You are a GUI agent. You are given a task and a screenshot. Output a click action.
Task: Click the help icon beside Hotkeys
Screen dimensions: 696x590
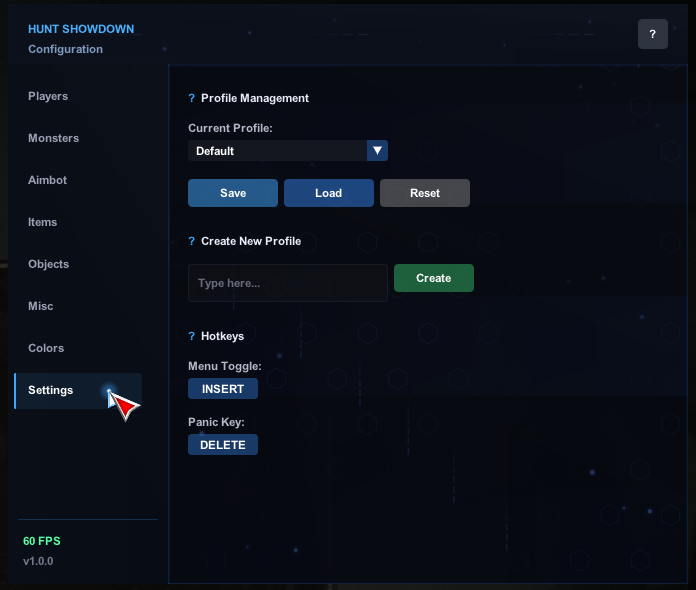coord(191,336)
